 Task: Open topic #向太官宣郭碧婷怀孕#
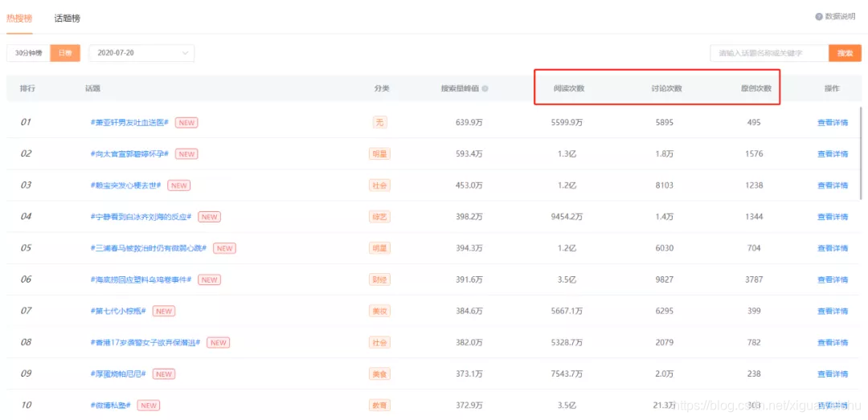click(x=129, y=154)
